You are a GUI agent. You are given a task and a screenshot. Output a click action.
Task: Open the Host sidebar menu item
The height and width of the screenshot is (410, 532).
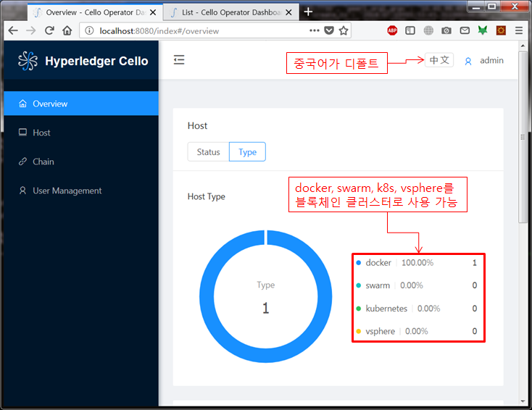coord(81,133)
